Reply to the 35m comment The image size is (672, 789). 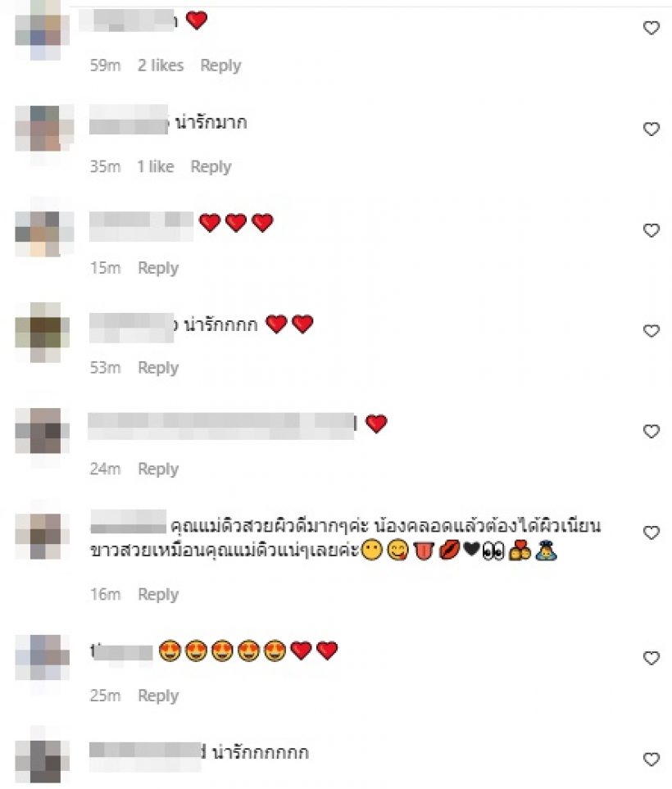pyautogui.click(x=211, y=166)
